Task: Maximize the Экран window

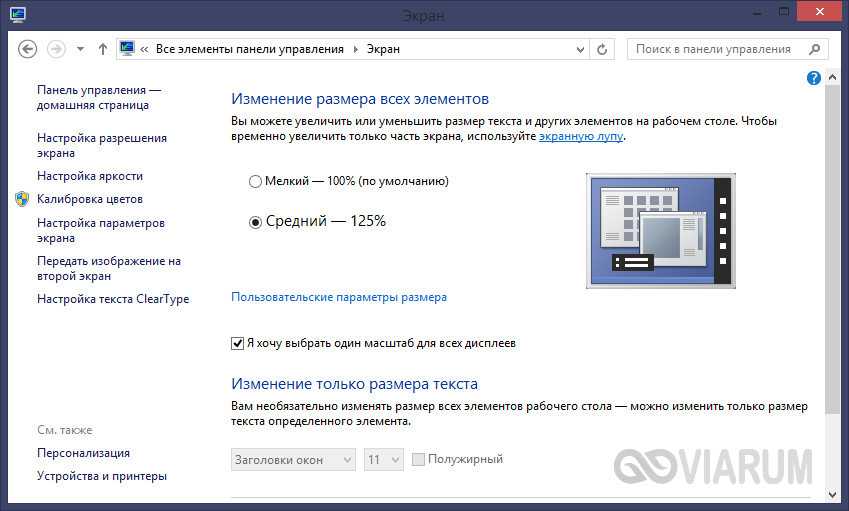Action: point(783,11)
